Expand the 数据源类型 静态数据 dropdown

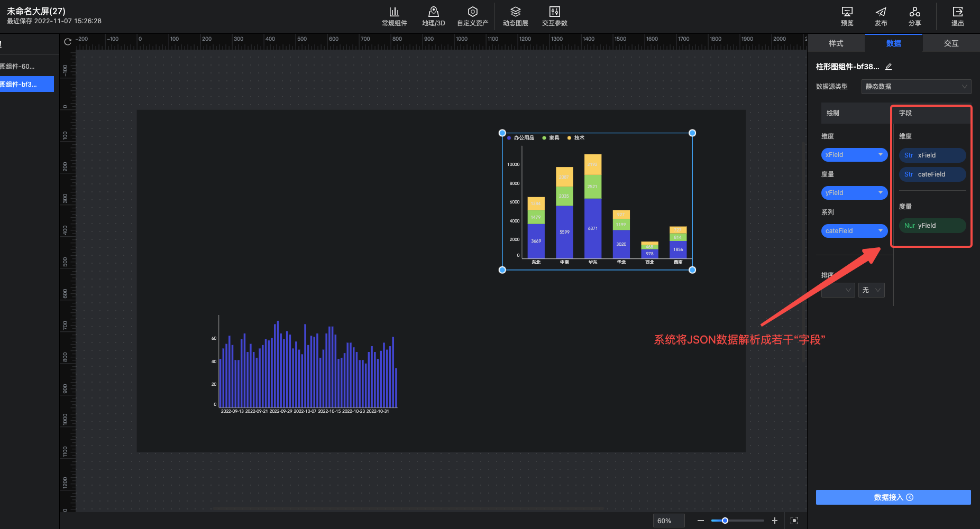[916, 87]
